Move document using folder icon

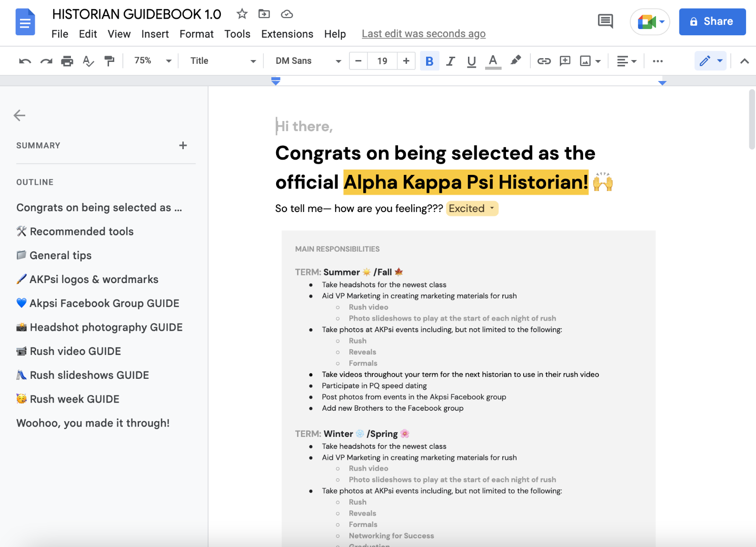264,14
